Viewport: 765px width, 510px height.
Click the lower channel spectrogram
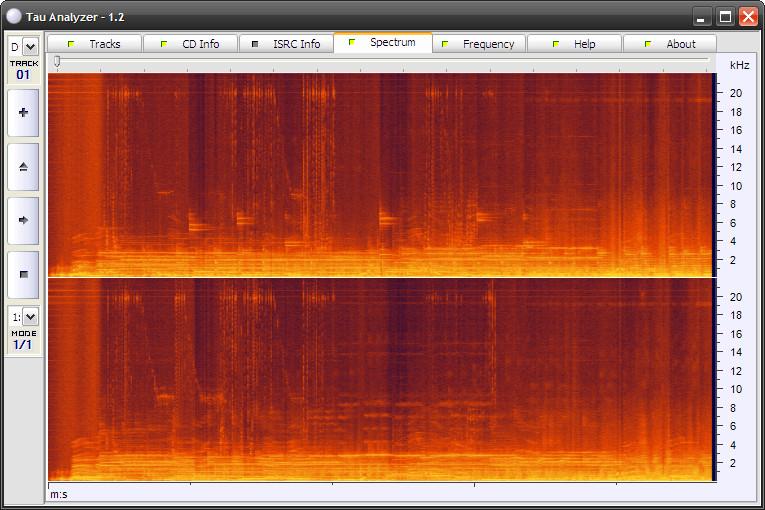click(x=380, y=380)
